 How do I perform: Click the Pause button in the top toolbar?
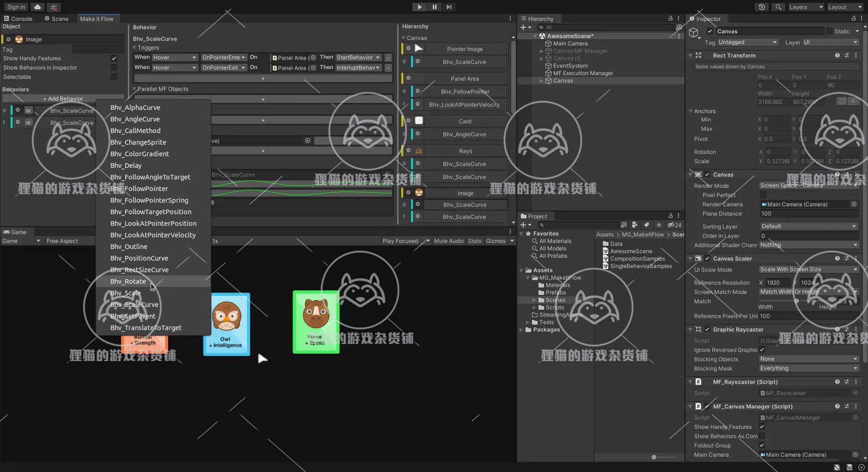click(x=433, y=6)
